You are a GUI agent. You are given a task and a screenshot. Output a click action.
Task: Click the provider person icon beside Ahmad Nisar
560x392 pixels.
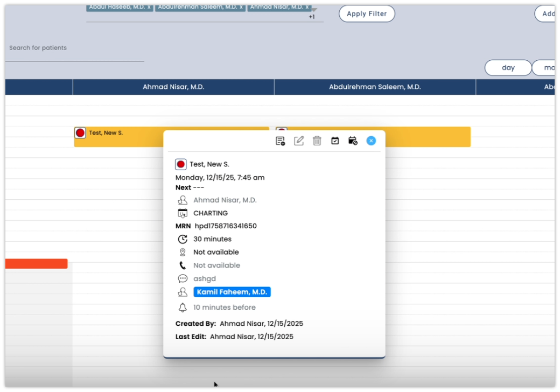point(183,200)
